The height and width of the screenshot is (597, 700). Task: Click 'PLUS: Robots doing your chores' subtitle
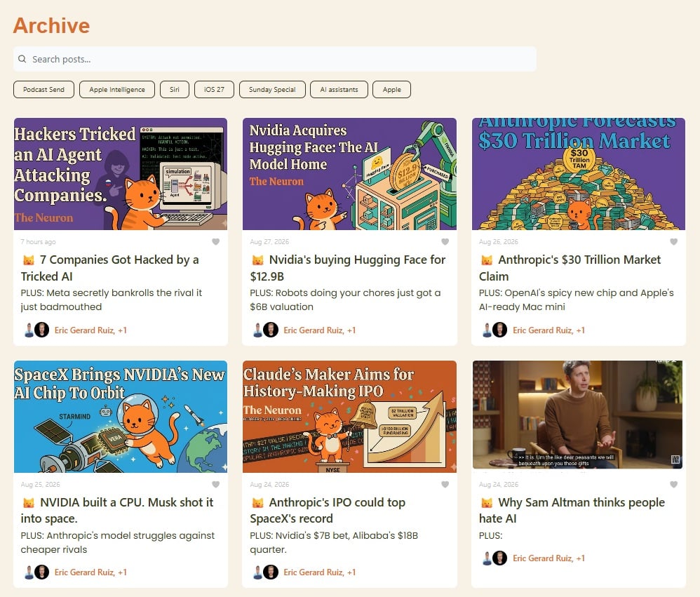click(345, 300)
